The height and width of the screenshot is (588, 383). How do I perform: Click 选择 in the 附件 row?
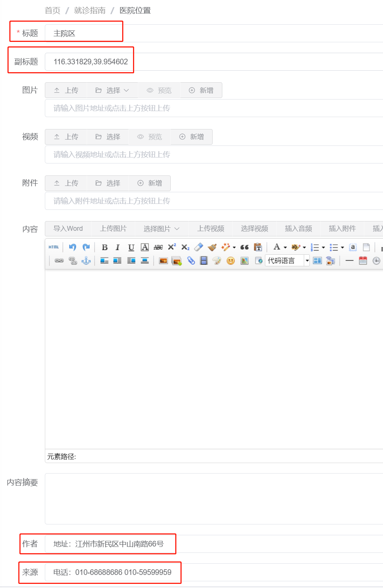(108, 183)
